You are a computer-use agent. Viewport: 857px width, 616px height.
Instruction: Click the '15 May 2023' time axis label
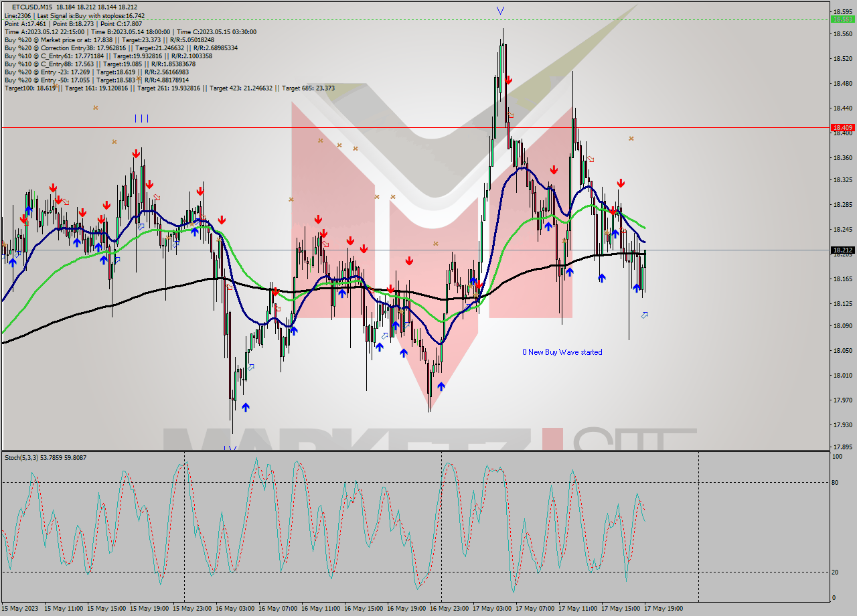[21, 609]
